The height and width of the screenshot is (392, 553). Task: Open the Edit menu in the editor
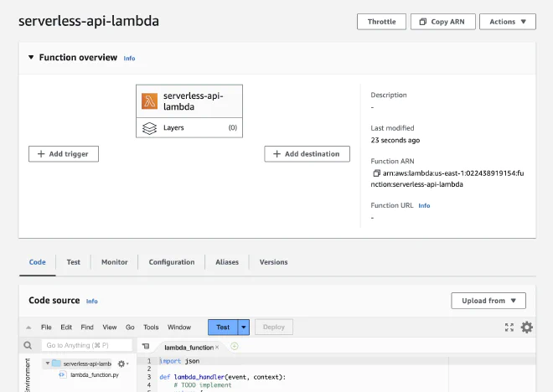tap(66, 328)
